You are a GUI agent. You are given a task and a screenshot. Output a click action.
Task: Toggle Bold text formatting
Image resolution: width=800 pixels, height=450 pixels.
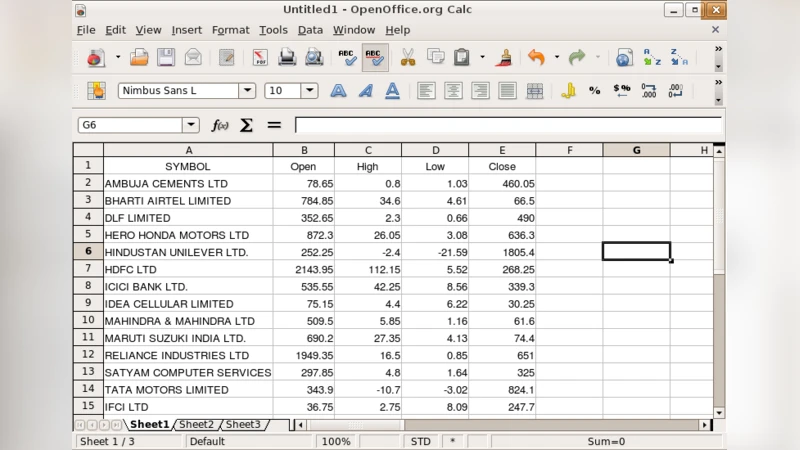point(338,91)
